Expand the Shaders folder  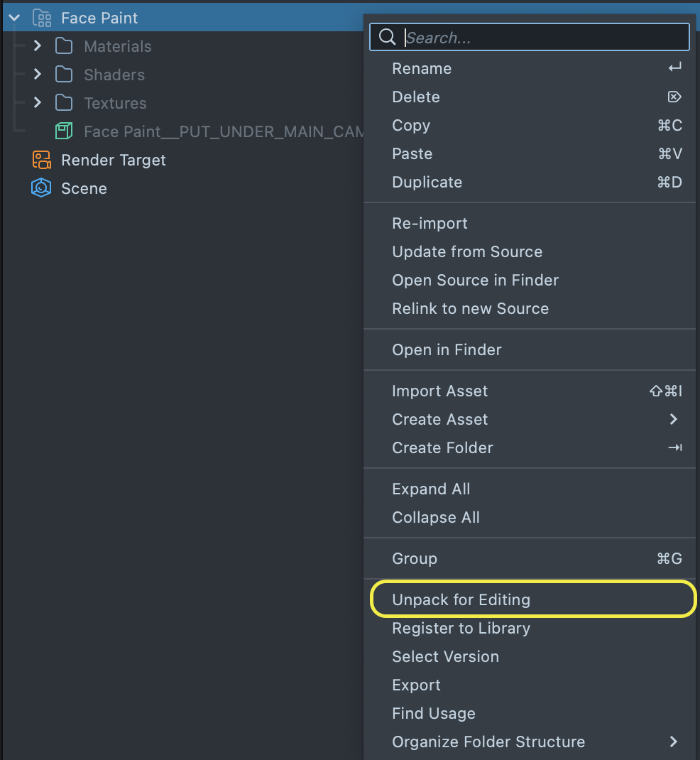tap(38, 75)
